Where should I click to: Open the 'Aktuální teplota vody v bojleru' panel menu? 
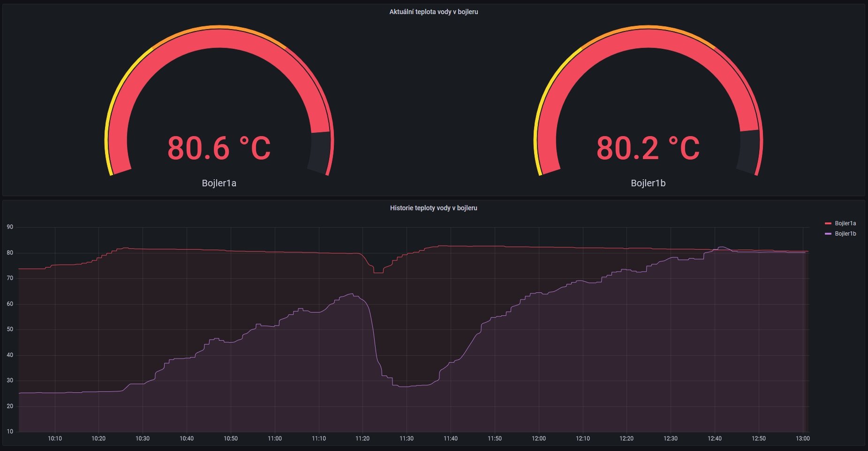click(x=433, y=12)
